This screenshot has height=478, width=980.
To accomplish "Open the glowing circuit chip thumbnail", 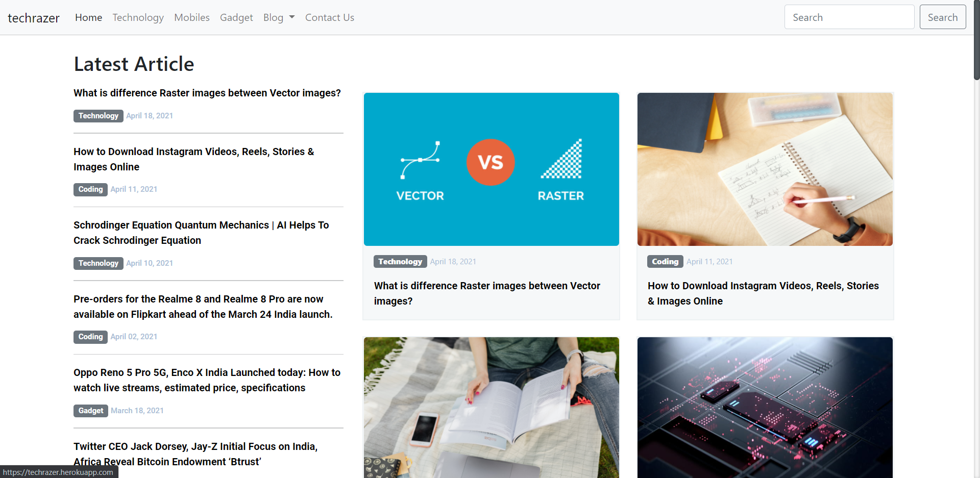I will click(x=765, y=408).
